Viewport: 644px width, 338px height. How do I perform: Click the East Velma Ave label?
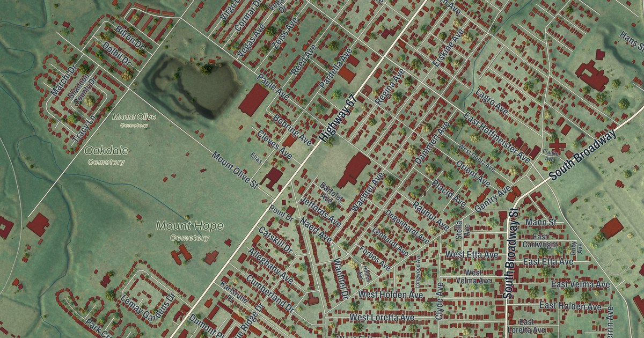point(581,284)
